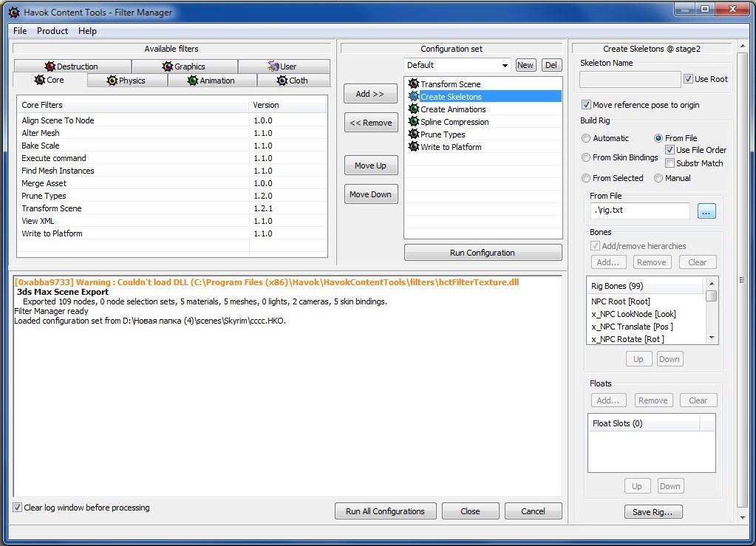Enable the Substr Match checkbox
Image resolution: width=756 pixels, height=546 pixels.
click(x=670, y=163)
